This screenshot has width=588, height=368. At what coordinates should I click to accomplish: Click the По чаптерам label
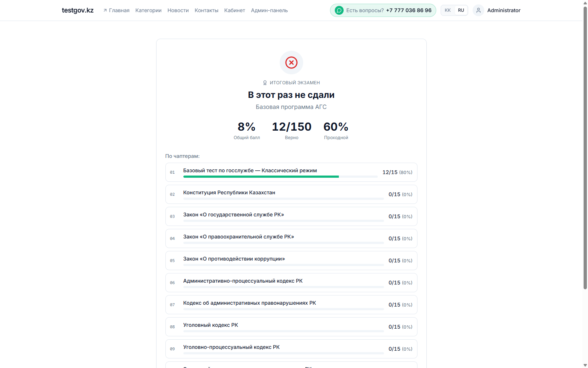click(182, 156)
